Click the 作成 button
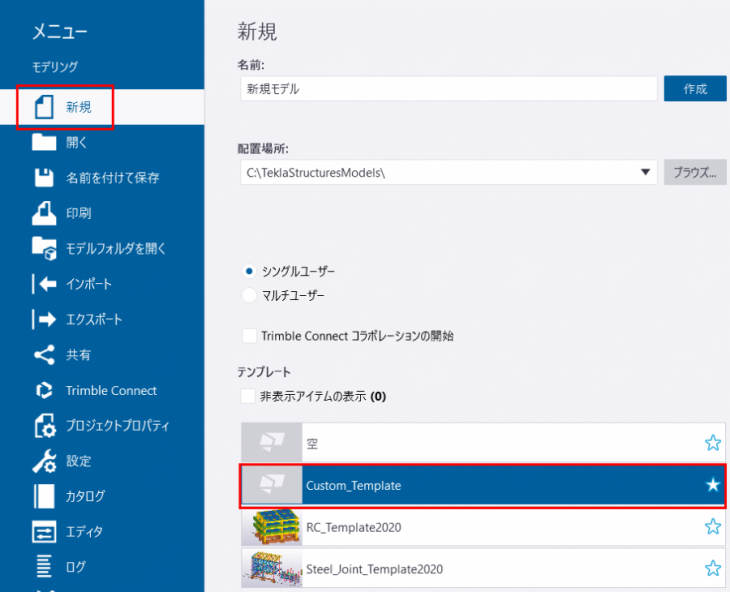This screenshot has height=592, width=730. click(x=695, y=88)
